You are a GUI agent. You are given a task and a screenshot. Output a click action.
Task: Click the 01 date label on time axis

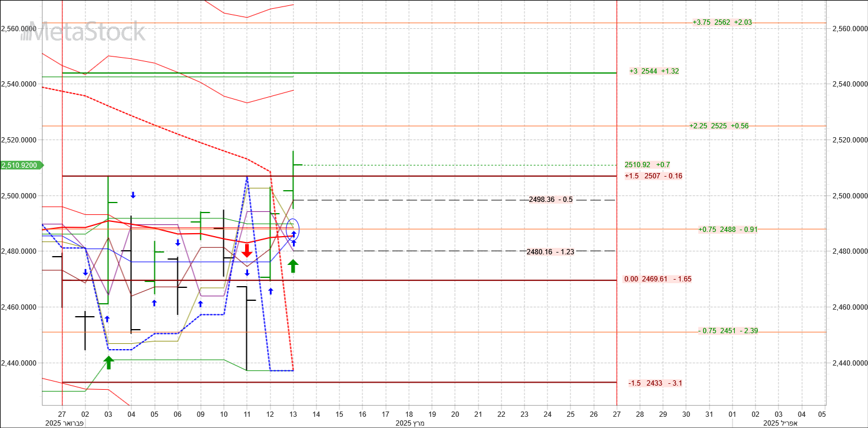pos(732,414)
